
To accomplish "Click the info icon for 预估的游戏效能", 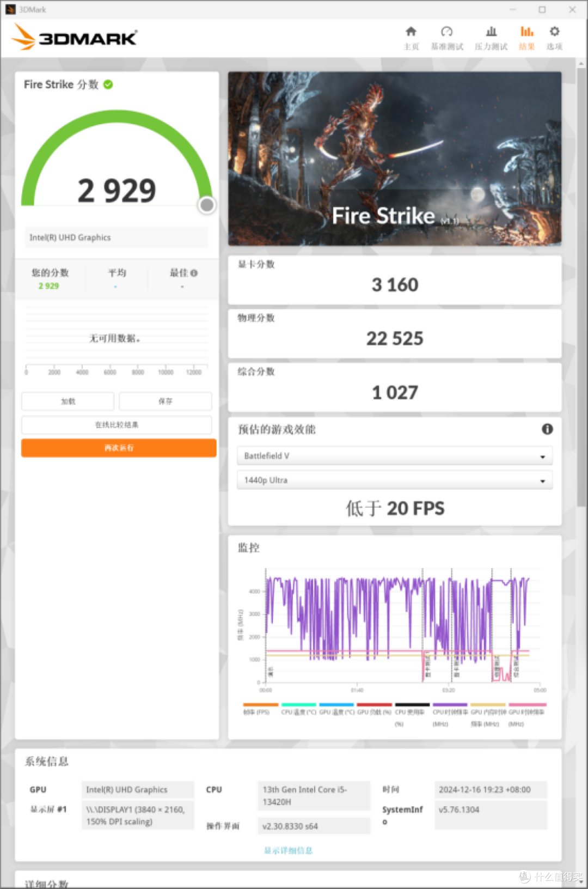I will tap(547, 429).
